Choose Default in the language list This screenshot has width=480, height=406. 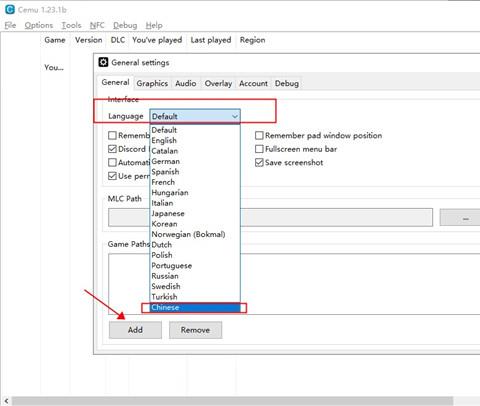pos(195,130)
